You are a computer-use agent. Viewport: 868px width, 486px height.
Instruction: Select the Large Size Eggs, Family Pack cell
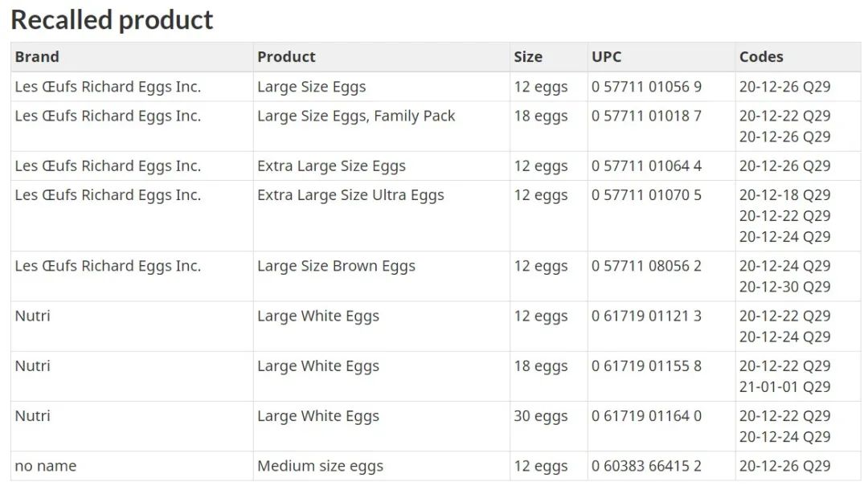tap(356, 116)
